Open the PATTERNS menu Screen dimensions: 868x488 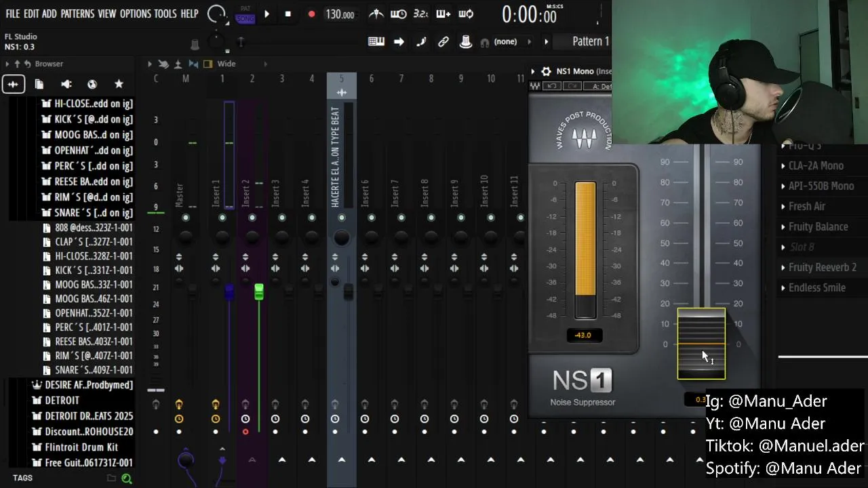(x=77, y=14)
